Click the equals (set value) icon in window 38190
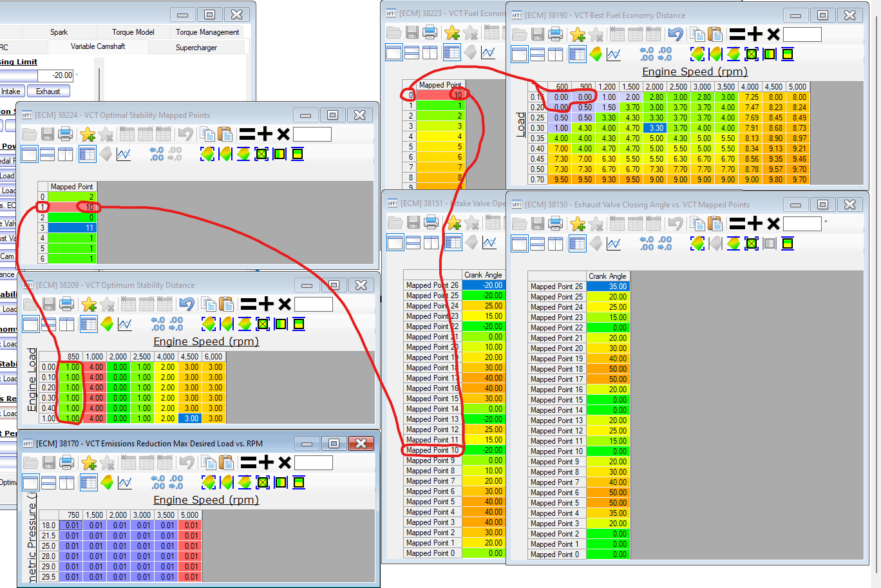The height and width of the screenshot is (588, 881). click(737, 34)
